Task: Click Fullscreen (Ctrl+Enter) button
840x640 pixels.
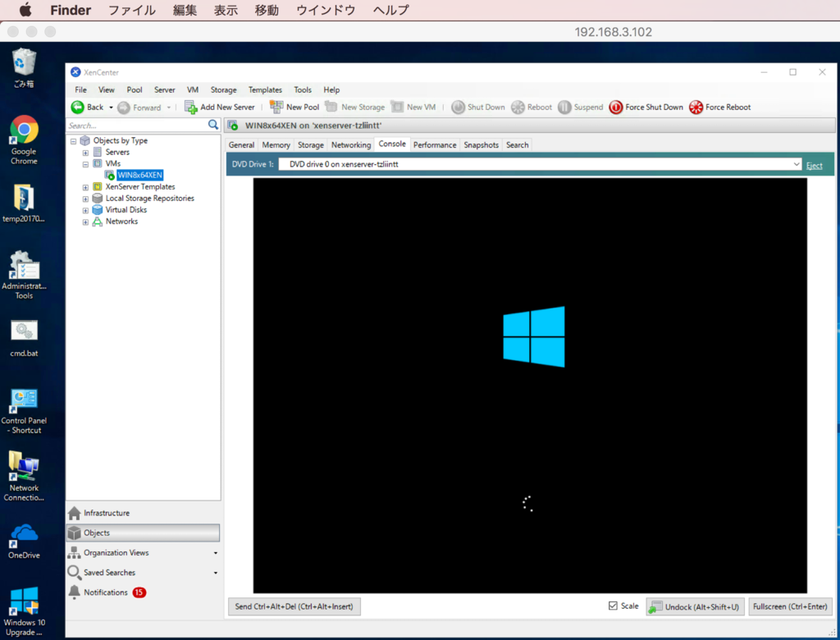Action: click(x=790, y=606)
